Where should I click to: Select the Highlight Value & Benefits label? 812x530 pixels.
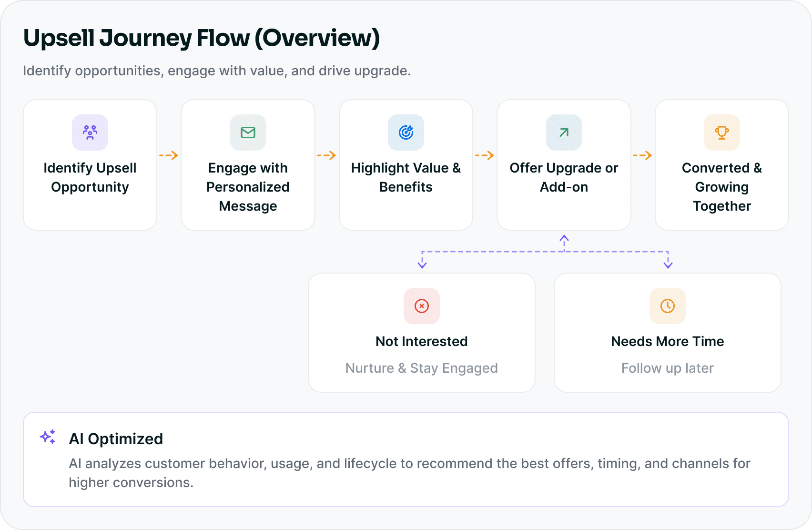(406, 177)
